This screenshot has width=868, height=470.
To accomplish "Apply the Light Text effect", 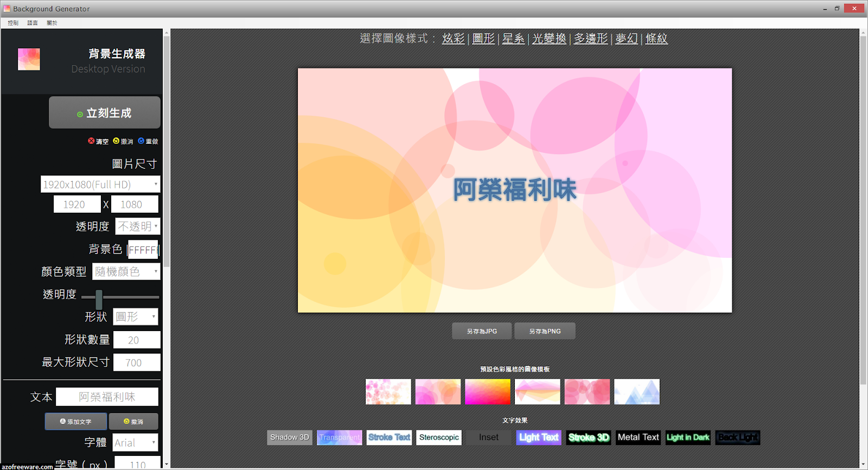I will point(539,437).
